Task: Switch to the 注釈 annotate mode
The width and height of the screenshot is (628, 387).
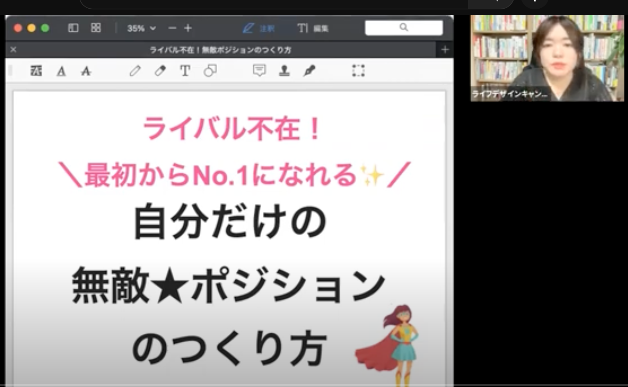Action: (259, 28)
